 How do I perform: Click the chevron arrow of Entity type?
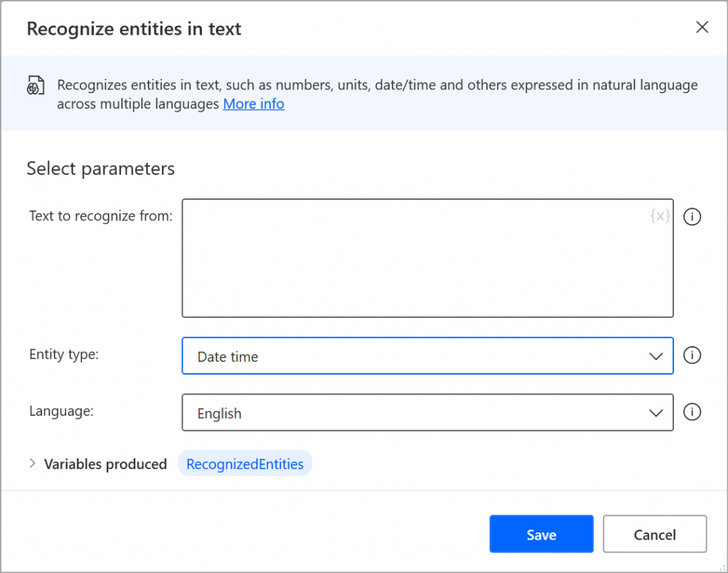point(656,356)
